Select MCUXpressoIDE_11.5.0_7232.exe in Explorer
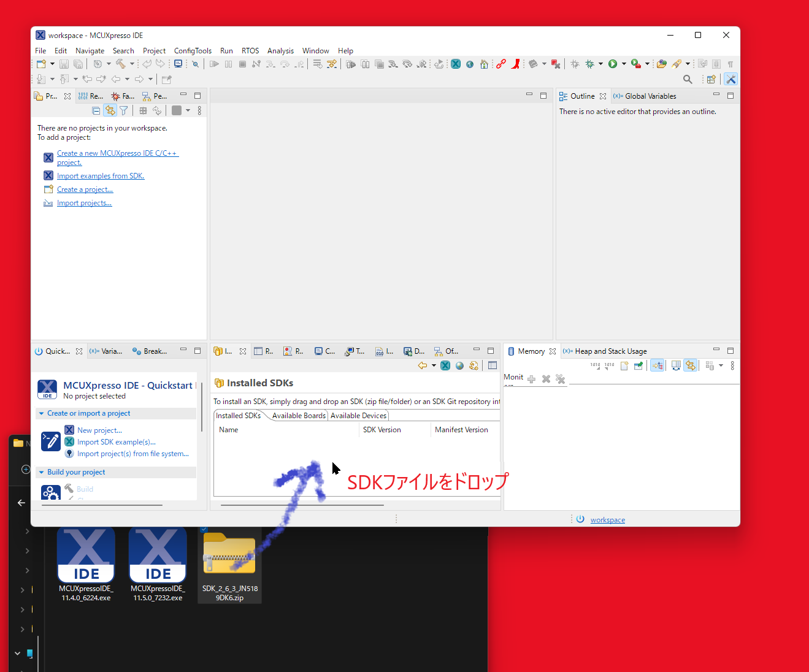The image size is (809, 672). [158, 565]
